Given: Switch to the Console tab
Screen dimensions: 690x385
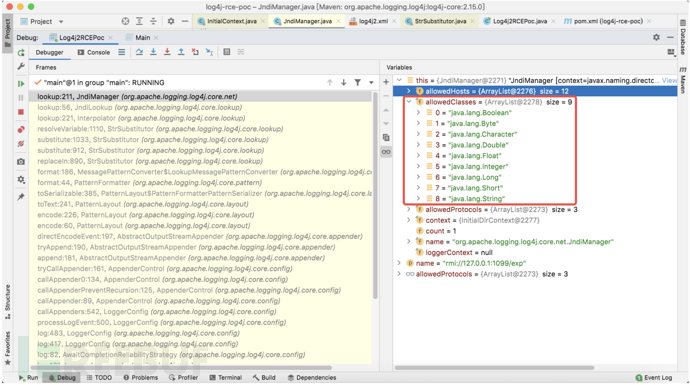Looking at the screenshot, I should tap(94, 52).
